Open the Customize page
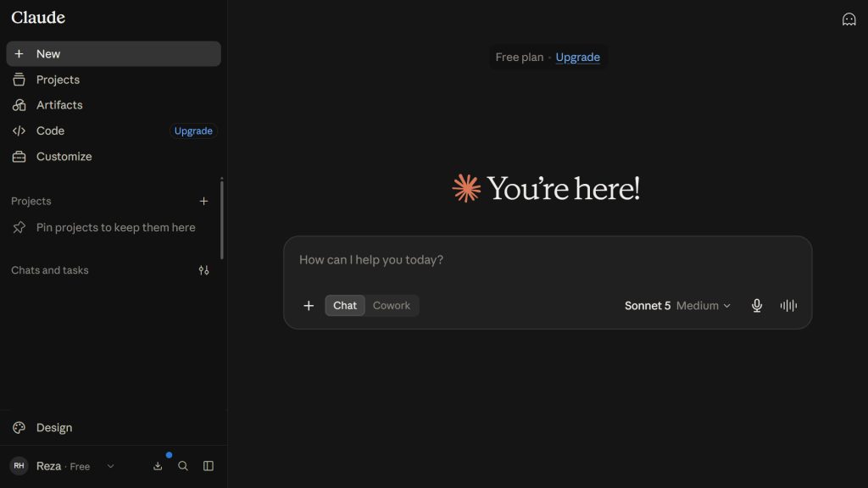Viewport: 868px width, 488px height. [114, 157]
